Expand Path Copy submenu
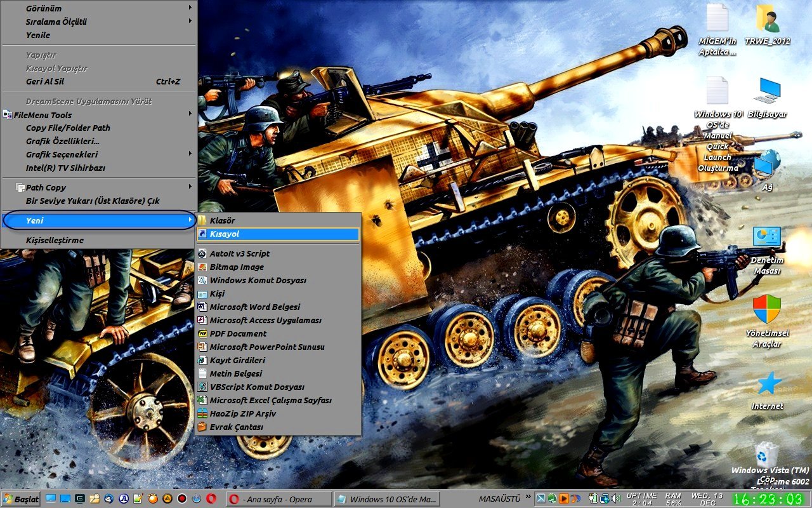812x508 pixels. tap(99, 187)
